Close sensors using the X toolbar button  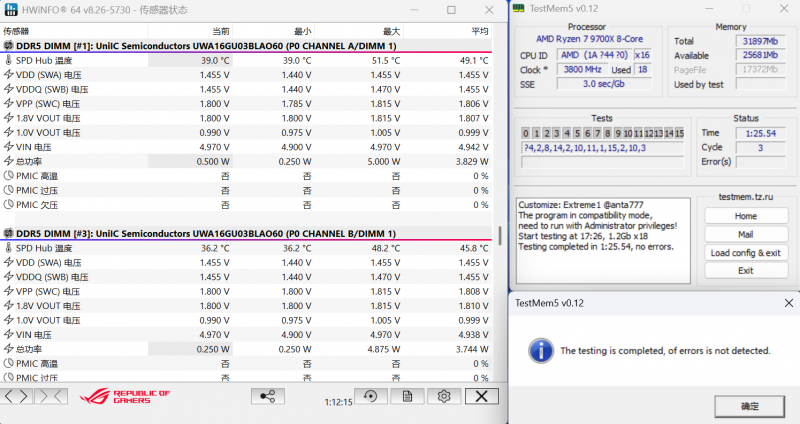482,396
